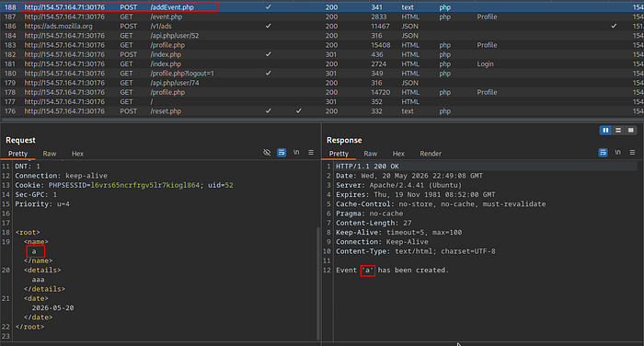
Task: Click the closing </root> tag
Action: click(29, 327)
